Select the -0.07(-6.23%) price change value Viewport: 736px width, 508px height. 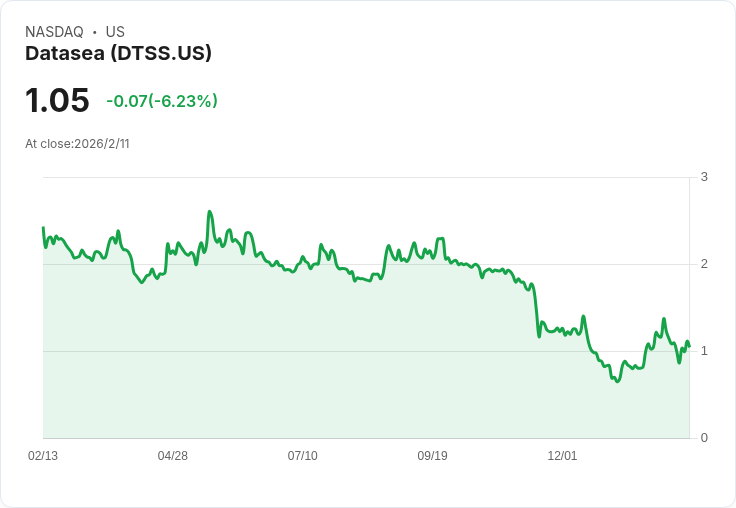(x=162, y=101)
